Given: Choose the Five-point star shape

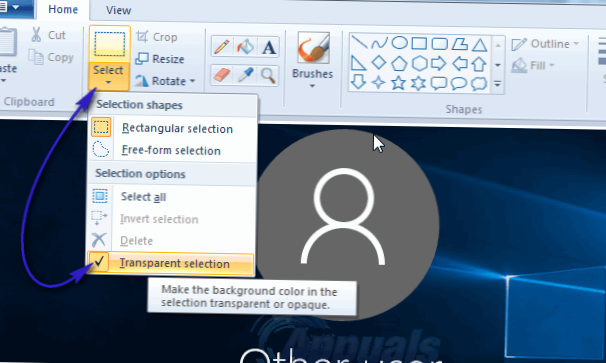Looking at the screenshot, I should tap(398, 83).
